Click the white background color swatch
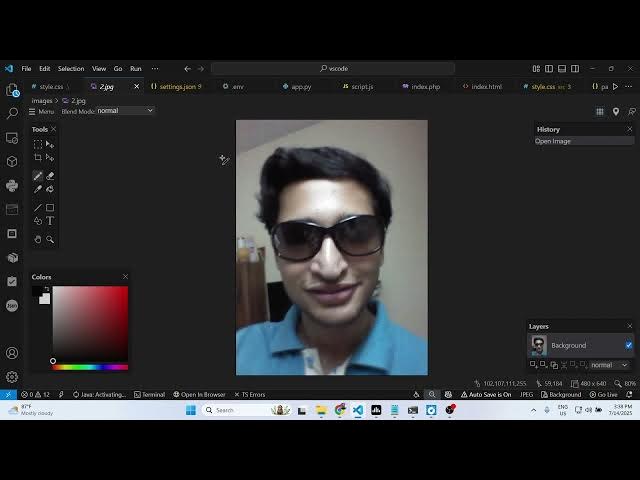Screen dimensions: 640x480 [x=44, y=299]
